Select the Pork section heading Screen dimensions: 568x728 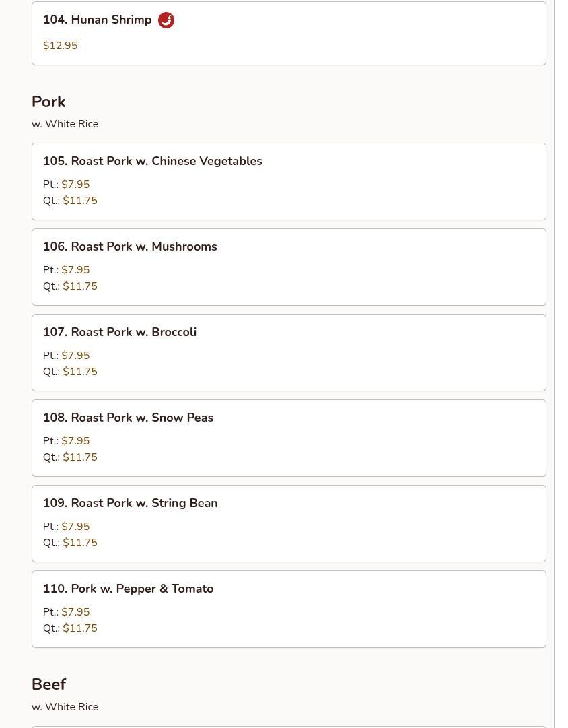tap(48, 102)
